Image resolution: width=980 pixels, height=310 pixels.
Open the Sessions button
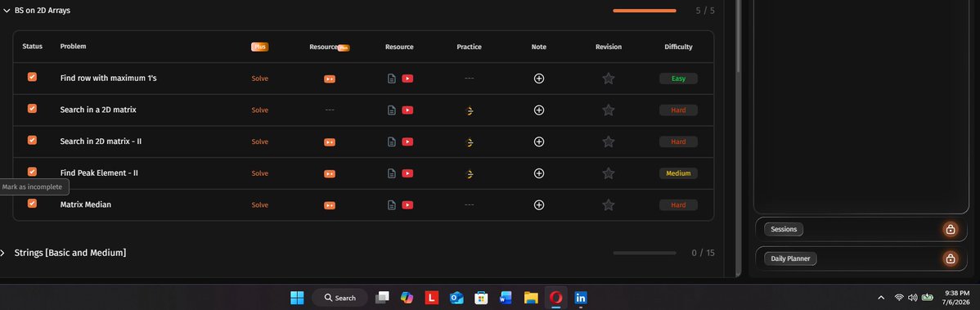(x=784, y=229)
